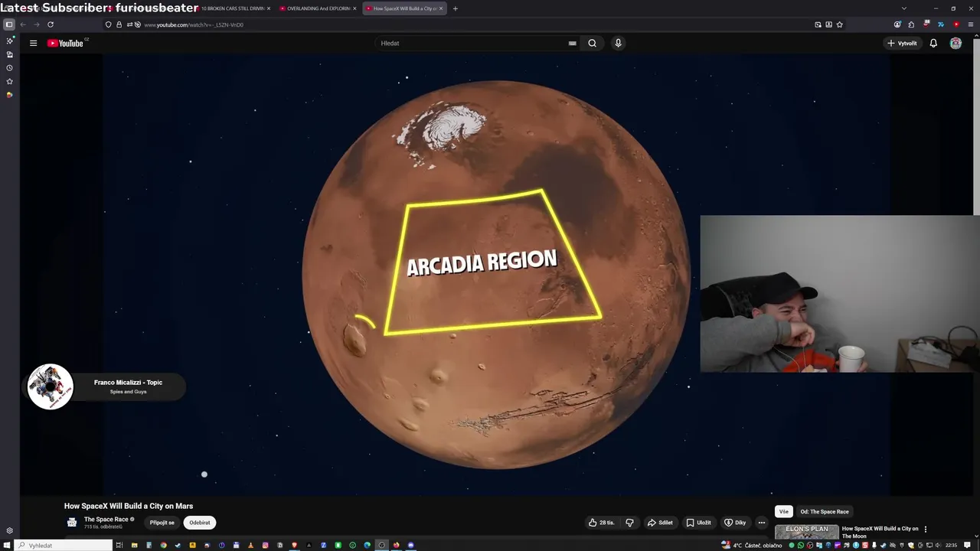980x551 pixels.
Task: Open 'How SpaceX Will Build a City on The Moon' title
Action: coord(880,532)
